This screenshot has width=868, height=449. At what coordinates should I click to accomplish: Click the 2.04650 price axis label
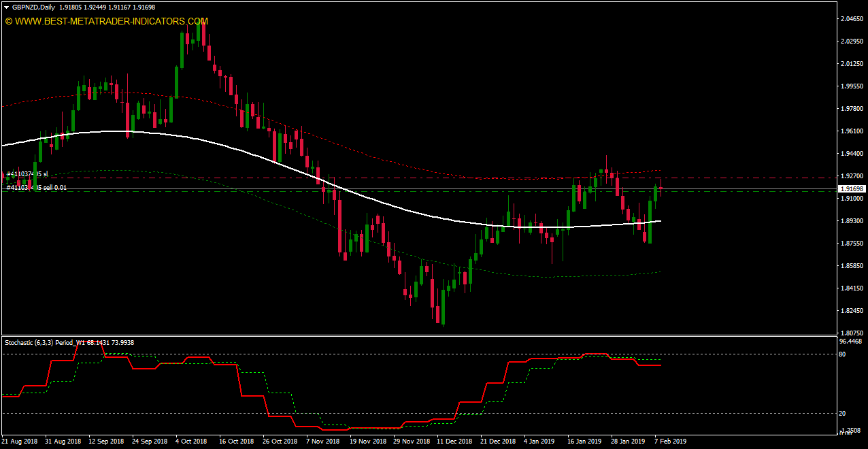tap(852, 19)
